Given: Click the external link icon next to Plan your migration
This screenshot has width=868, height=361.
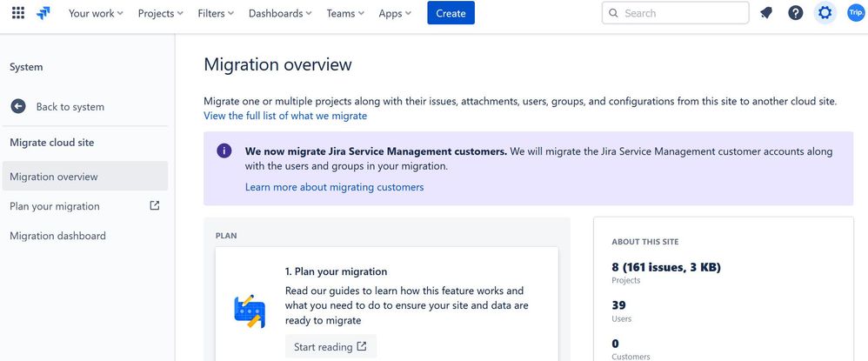Looking at the screenshot, I should (x=155, y=205).
